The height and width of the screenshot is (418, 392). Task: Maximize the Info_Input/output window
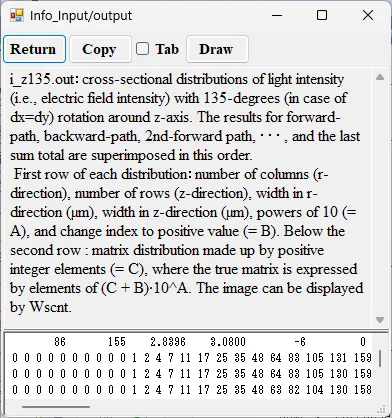[x=322, y=15]
